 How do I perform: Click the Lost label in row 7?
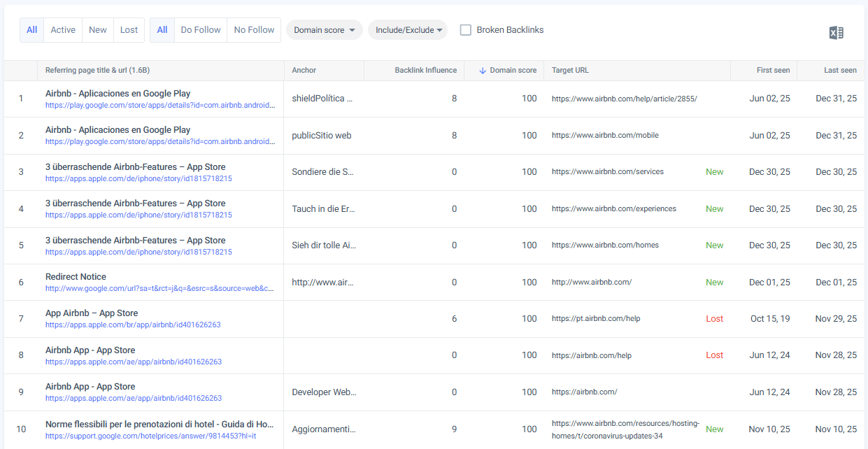click(715, 319)
